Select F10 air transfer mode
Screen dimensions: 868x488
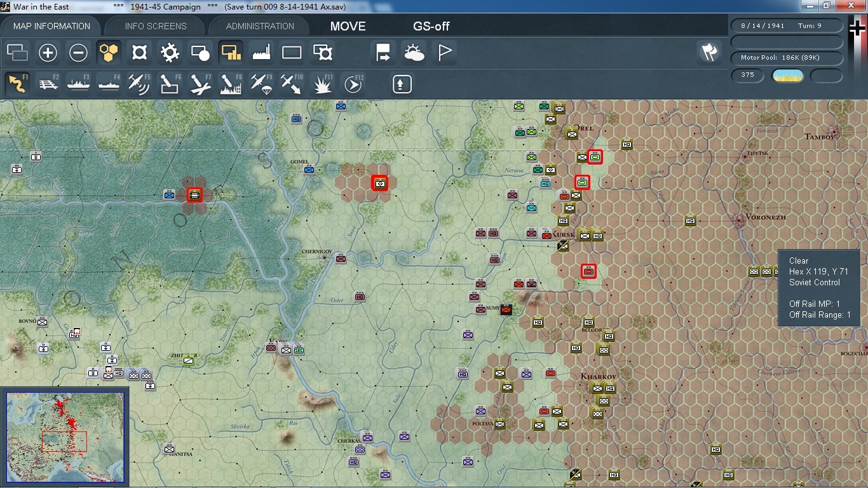tap(292, 84)
